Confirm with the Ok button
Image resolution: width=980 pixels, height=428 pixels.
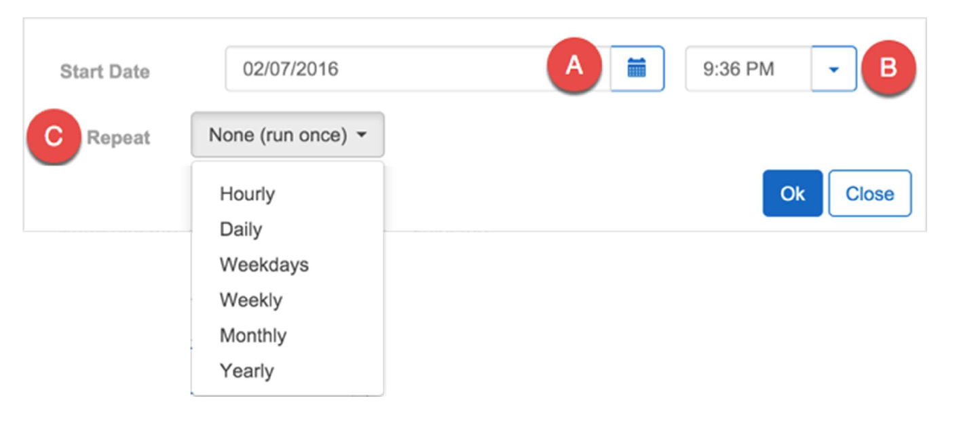coord(792,193)
